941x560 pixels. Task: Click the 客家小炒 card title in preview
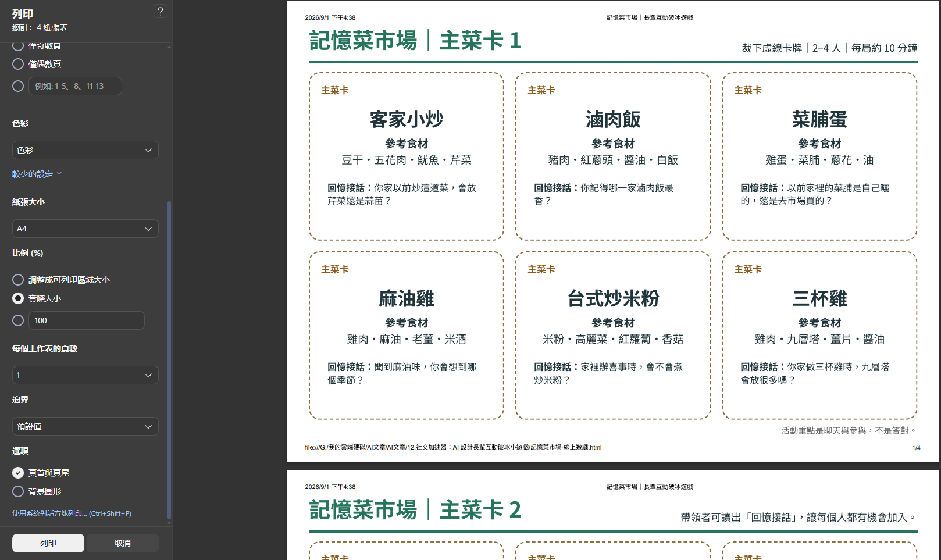click(407, 119)
